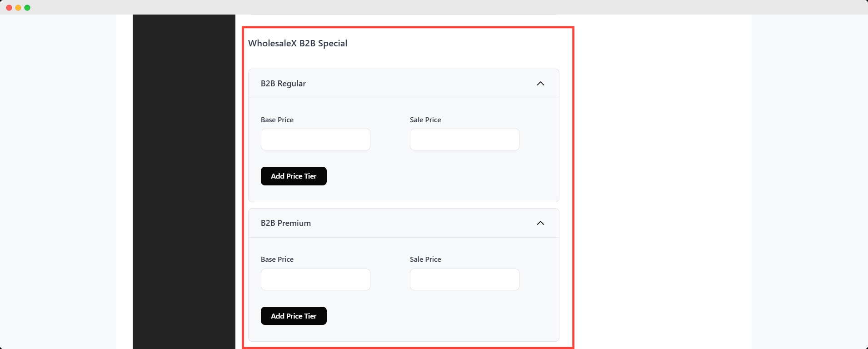The height and width of the screenshot is (349, 868).
Task: Click the B2B Regular header title
Action: [283, 84]
